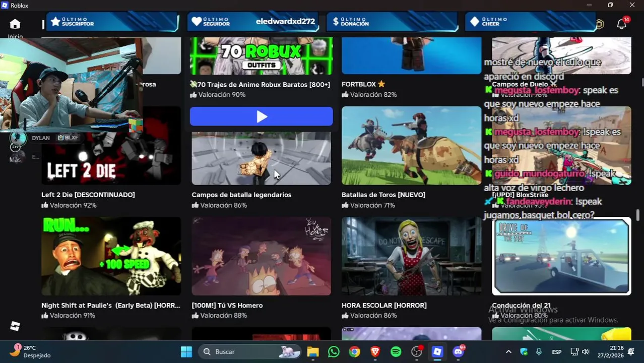This screenshot has width=644, height=363.
Task: Open HORA ESCOLAR horror game thumbnail
Action: pos(411,256)
